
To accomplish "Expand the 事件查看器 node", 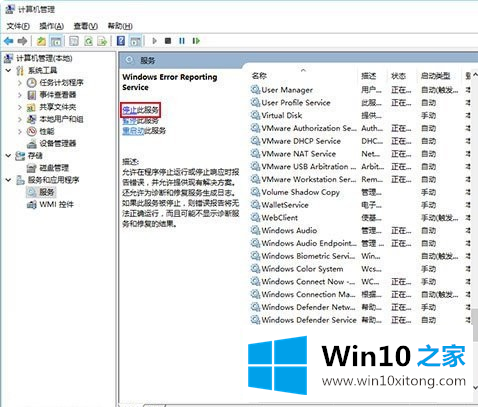I will pyautogui.click(x=20, y=95).
